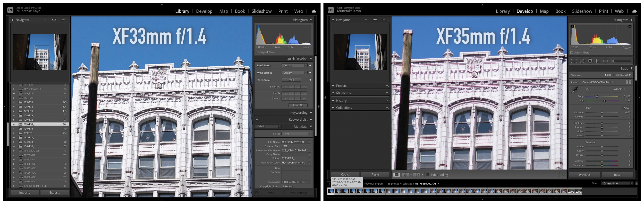Open the Map module in the Library window
Viewport: 644px width, 204px height.
pos(224,11)
